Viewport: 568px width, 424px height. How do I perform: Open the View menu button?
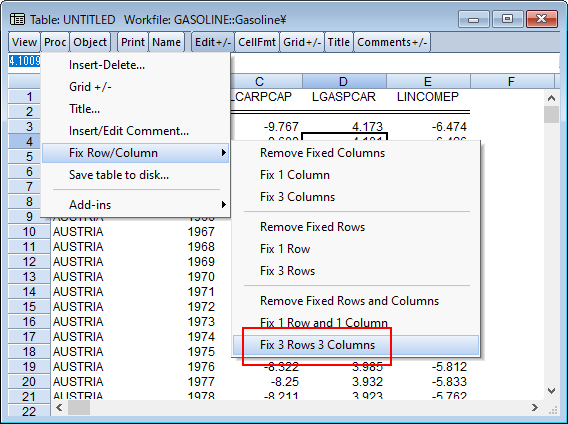(x=24, y=42)
